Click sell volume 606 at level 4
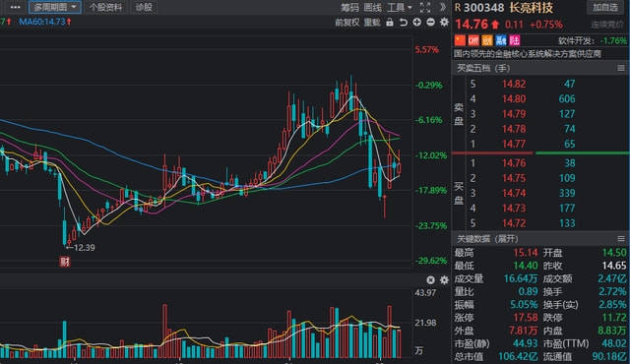The height and width of the screenshot is (364, 630). pyautogui.click(x=567, y=98)
